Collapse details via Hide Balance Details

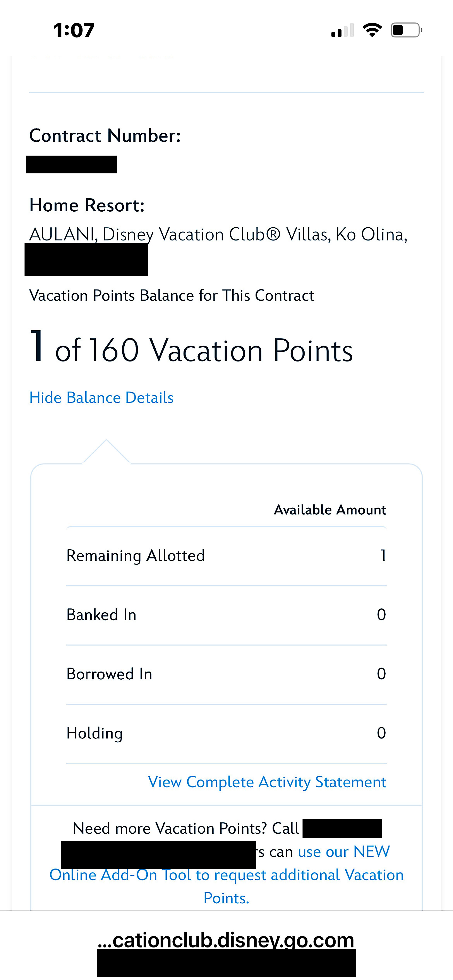pyautogui.click(x=101, y=398)
